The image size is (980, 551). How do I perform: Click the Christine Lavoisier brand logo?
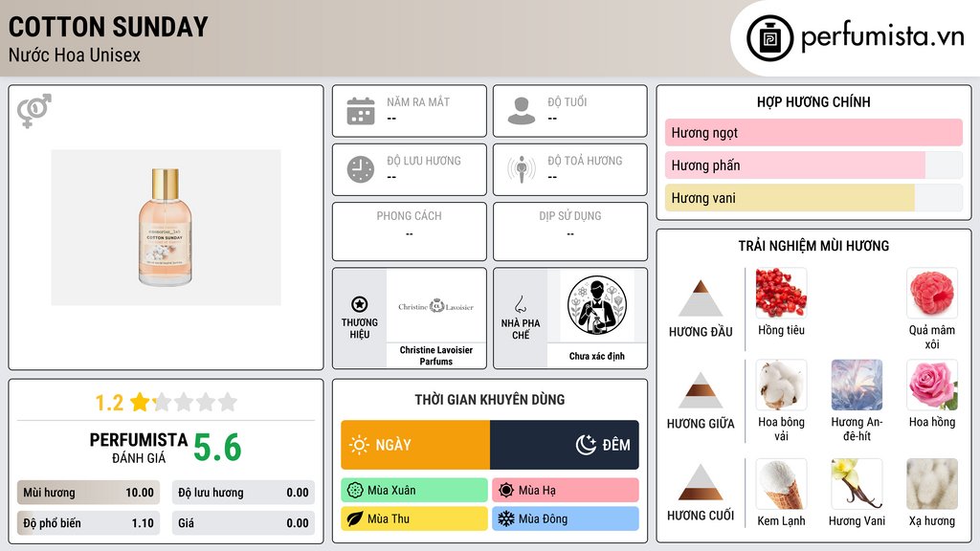click(x=435, y=306)
